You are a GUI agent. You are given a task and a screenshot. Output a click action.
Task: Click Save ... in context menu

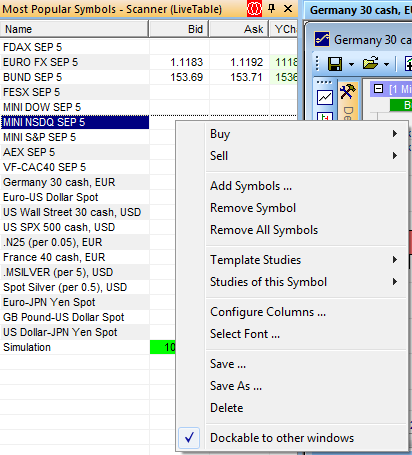point(306,364)
